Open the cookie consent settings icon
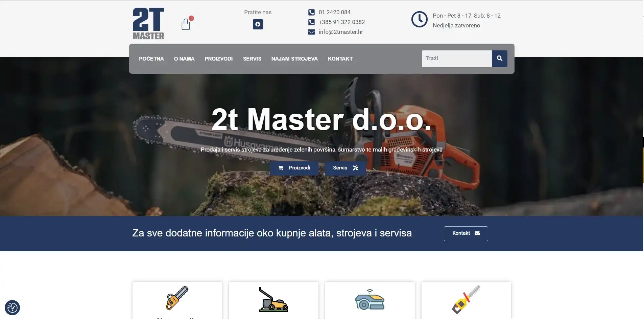Screen dimensions: 644x320 click(x=11, y=307)
